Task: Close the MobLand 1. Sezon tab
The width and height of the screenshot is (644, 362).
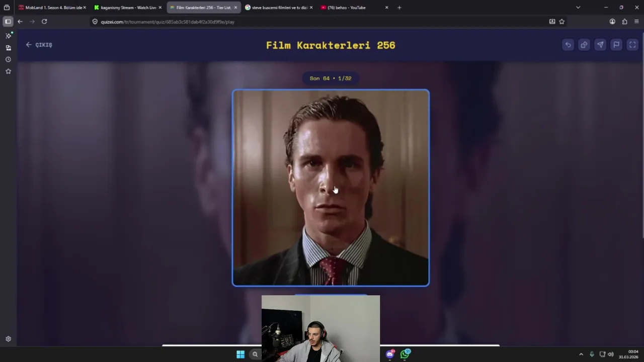Action: pos(85,8)
